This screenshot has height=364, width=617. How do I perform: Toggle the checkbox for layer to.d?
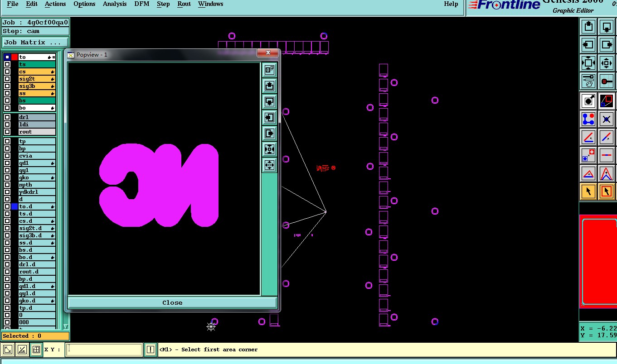tap(7, 206)
